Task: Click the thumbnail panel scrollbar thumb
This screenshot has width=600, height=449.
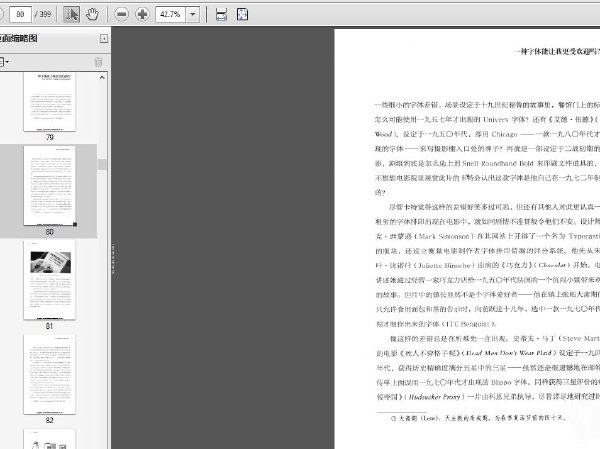Action: tap(102, 164)
